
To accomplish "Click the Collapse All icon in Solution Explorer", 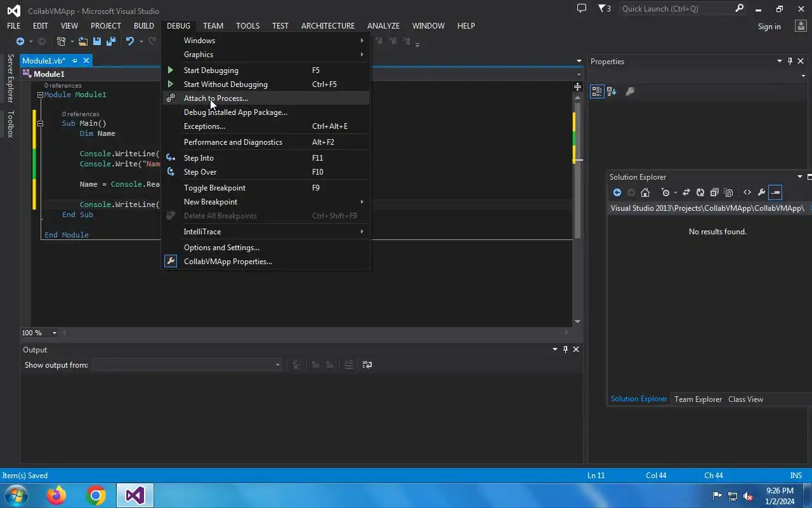I will 714,192.
